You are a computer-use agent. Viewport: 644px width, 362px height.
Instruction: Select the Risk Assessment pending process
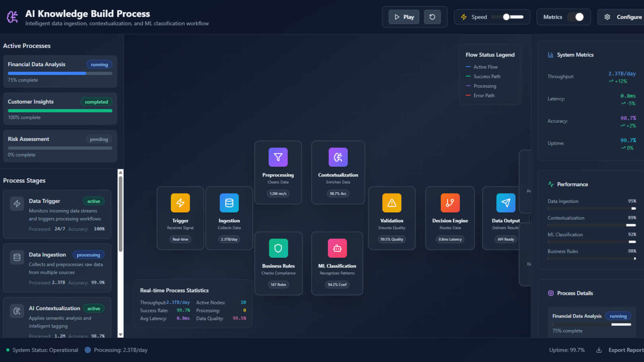(x=60, y=146)
